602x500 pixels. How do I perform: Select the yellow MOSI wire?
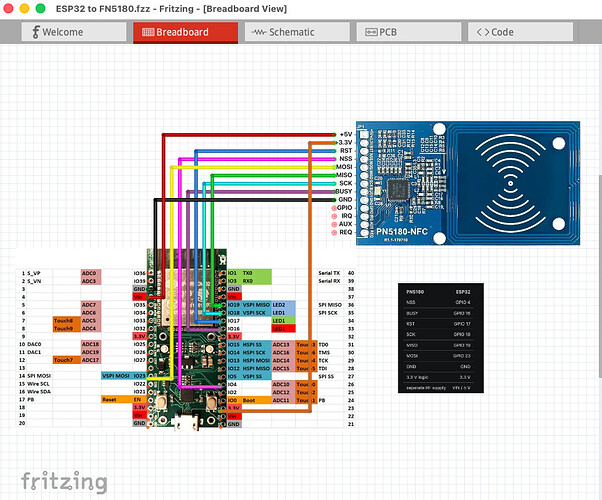pos(253,167)
